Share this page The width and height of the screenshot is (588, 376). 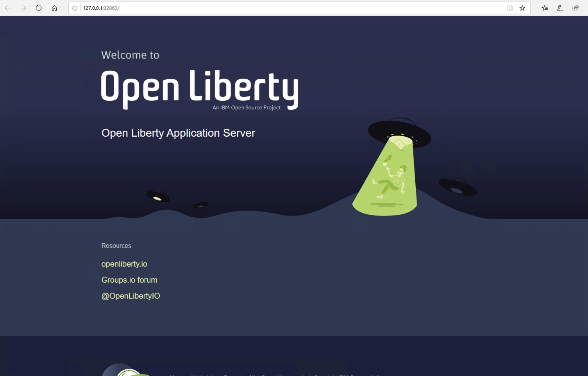[x=575, y=8]
